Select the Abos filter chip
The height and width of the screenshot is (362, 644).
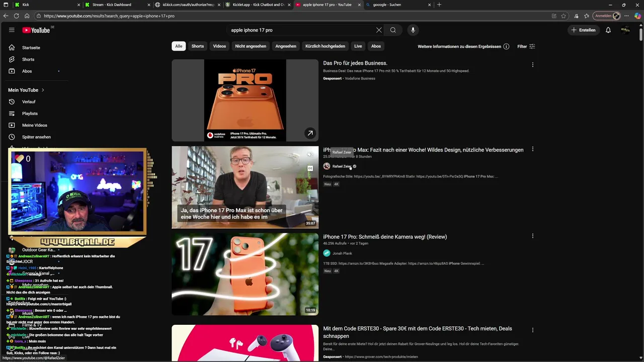376,46
